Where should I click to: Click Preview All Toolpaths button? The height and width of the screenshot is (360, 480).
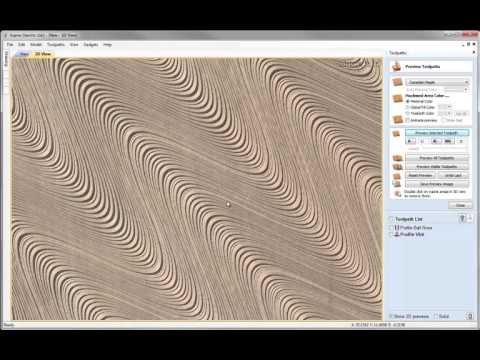coord(437,158)
